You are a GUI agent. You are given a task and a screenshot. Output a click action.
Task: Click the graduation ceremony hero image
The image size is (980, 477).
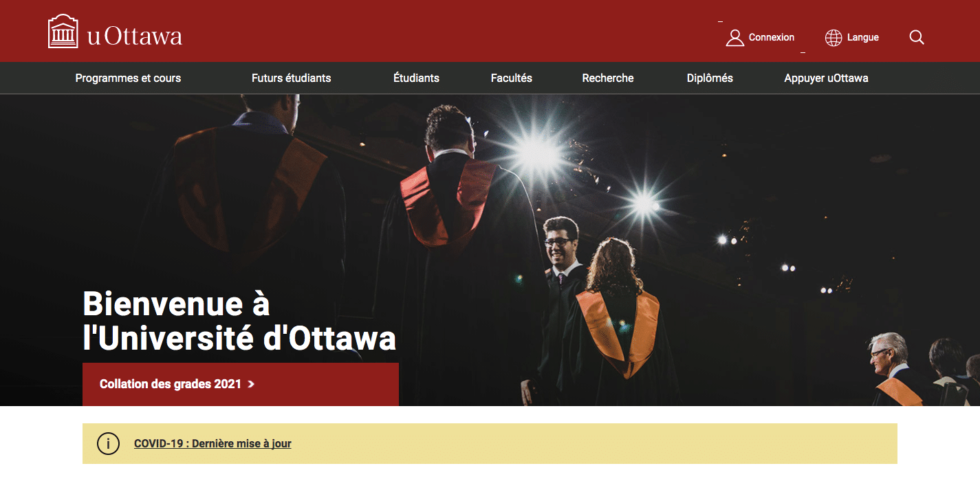490,250
